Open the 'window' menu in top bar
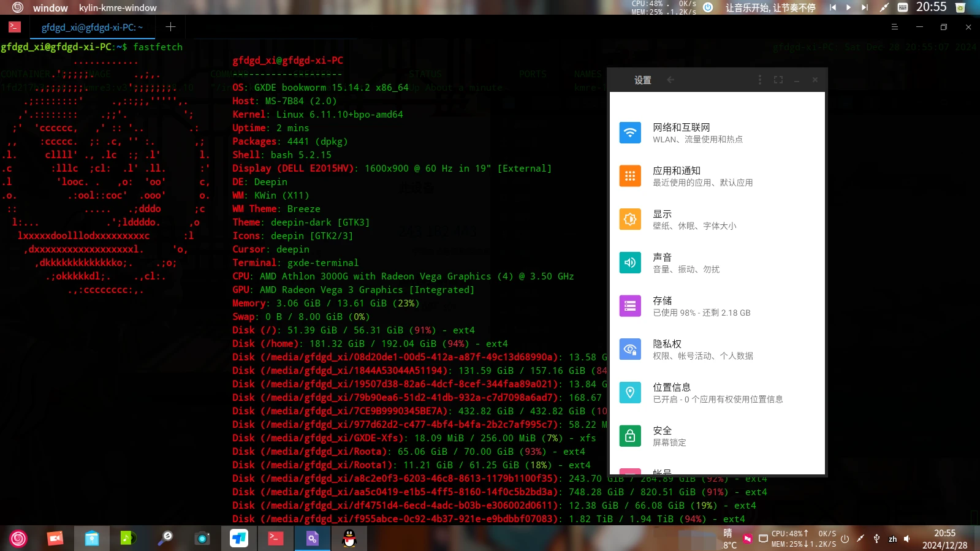Screen dimensions: 980x551 point(50,8)
